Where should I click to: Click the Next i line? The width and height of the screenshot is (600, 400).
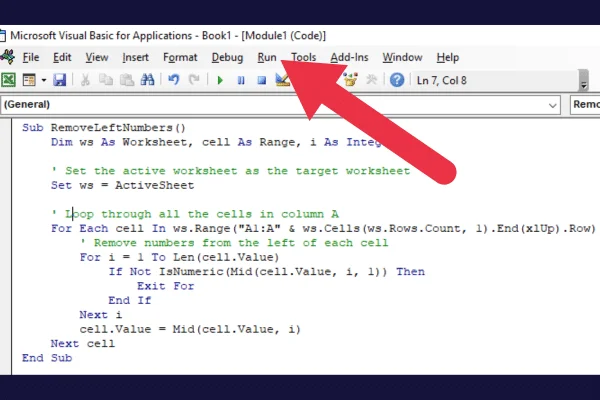click(101, 315)
